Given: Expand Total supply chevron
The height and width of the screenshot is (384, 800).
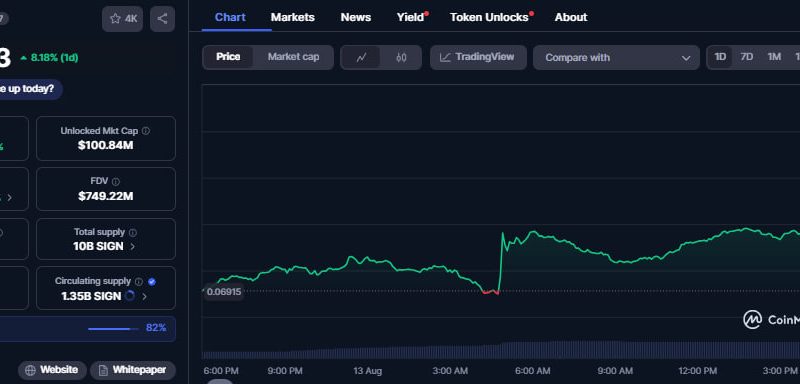Looking at the screenshot, I should [133, 247].
